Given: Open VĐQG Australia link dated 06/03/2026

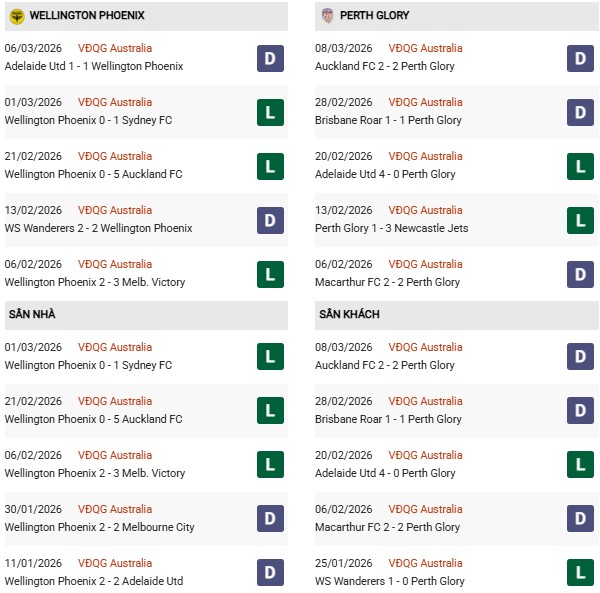Looking at the screenshot, I should [x=115, y=48].
